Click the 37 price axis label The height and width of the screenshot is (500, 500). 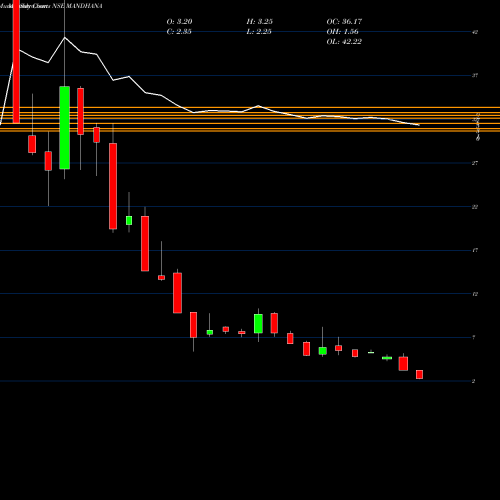[475, 76]
